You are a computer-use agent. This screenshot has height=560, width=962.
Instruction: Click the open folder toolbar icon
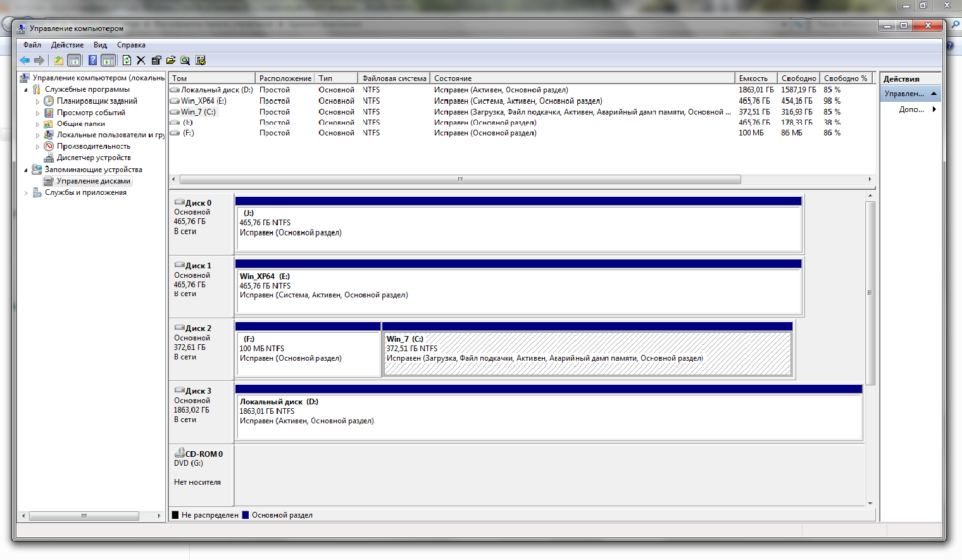point(171,60)
